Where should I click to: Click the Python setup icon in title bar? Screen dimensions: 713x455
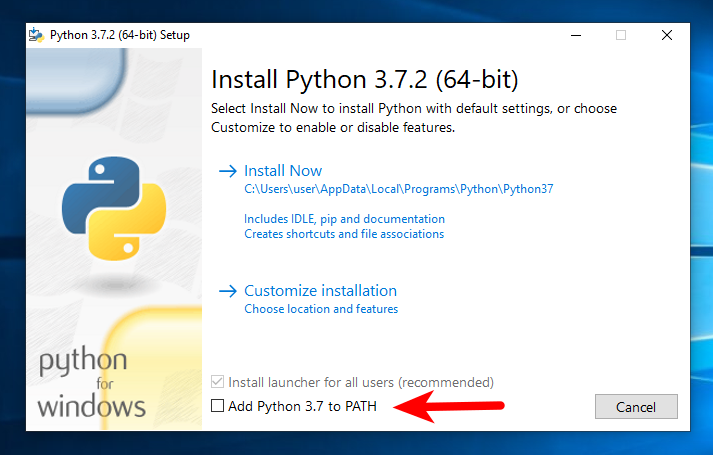click(x=36, y=35)
